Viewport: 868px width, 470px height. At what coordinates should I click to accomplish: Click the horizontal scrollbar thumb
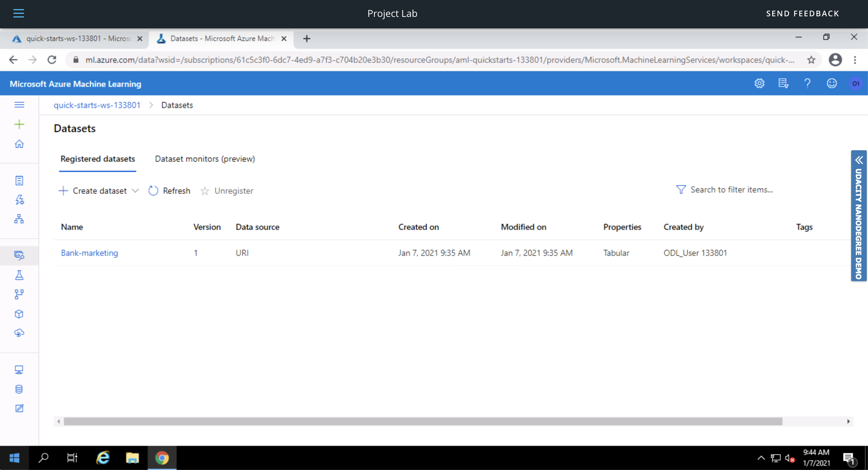[x=423, y=421]
